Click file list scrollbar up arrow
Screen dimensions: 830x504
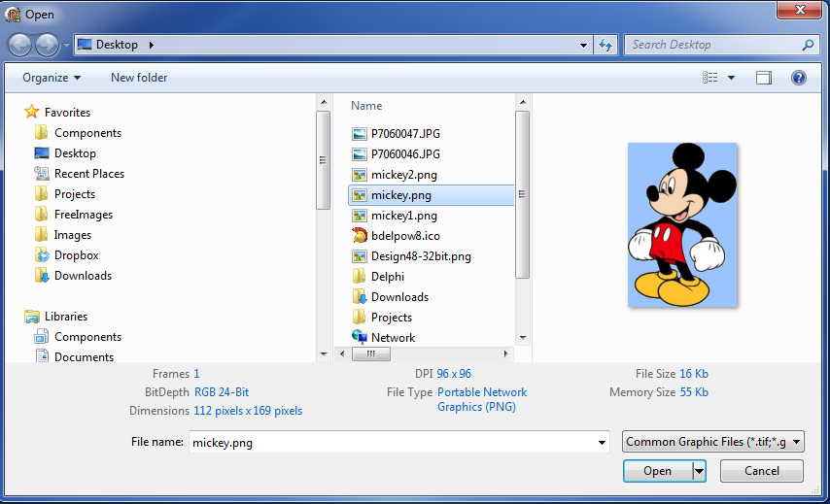tap(523, 102)
